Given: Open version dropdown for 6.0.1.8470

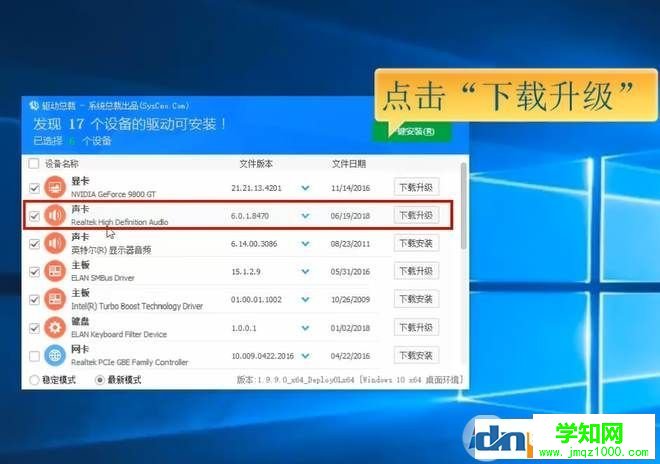Looking at the screenshot, I should click(306, 216).
